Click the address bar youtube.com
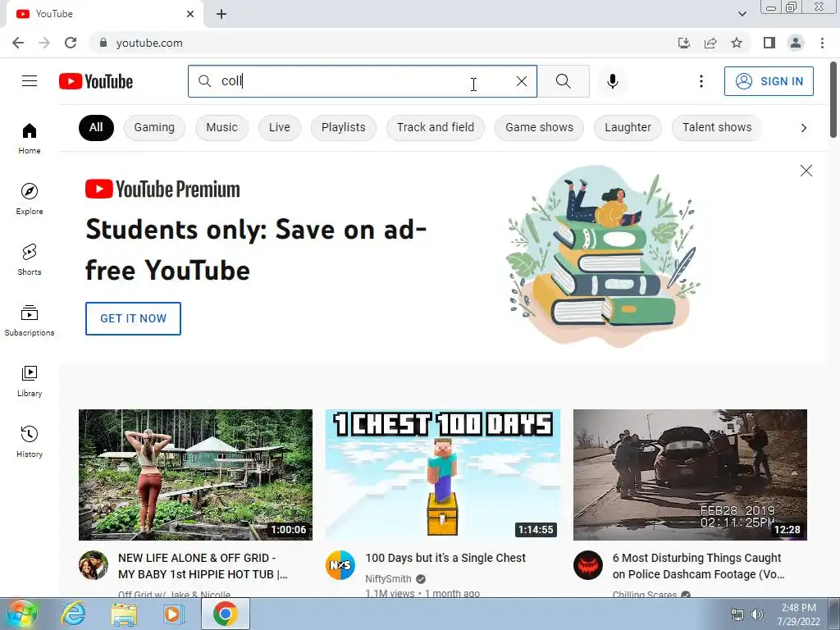The height and width of the screenshot is (630, 840). click(x=149, y=43)
